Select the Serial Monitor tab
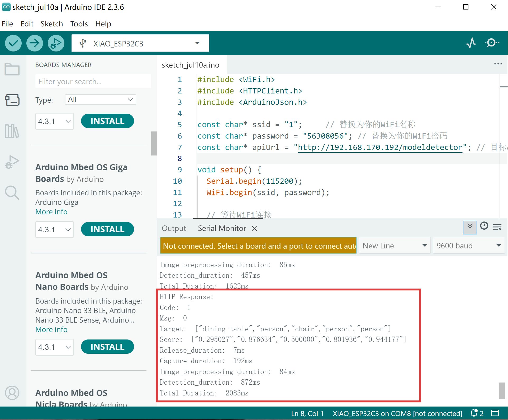Image resolution: width=508 pixels, height=420 pixels. pyautogui.click(x=222, y=228)
